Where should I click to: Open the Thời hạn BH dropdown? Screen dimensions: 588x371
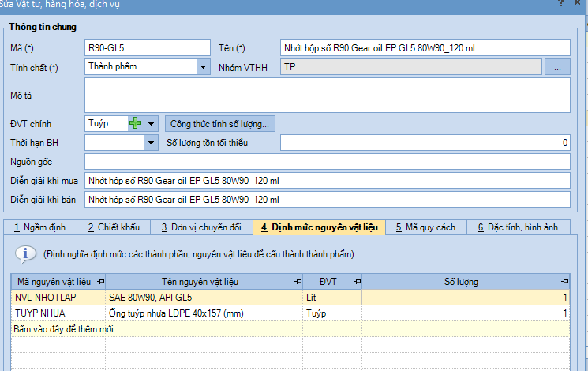tap(152, 143)
